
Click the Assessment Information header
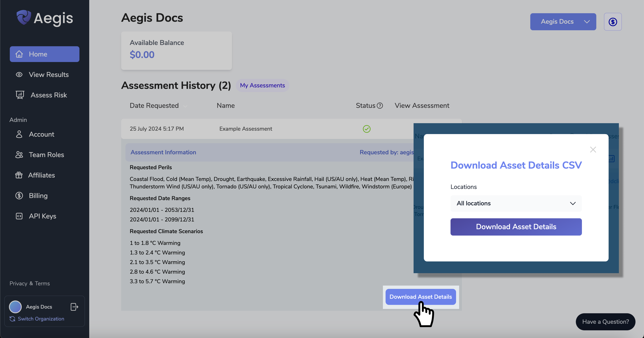(x=163, y=152)
